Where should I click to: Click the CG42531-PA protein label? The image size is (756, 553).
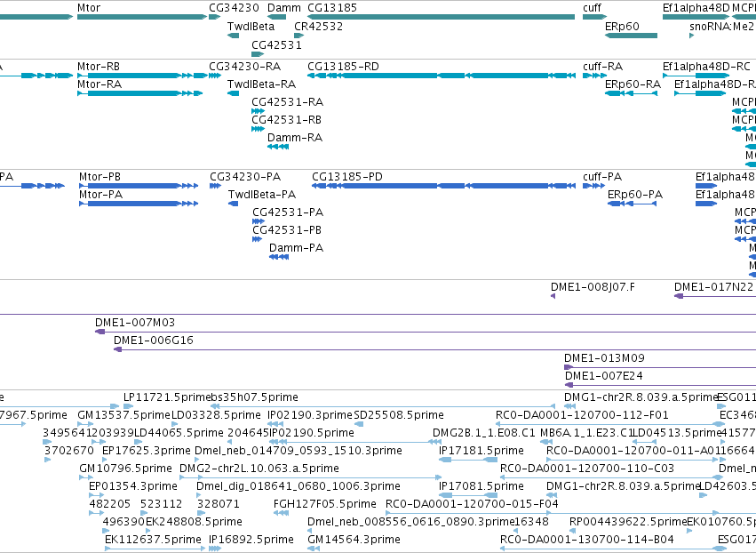(288, 212)
